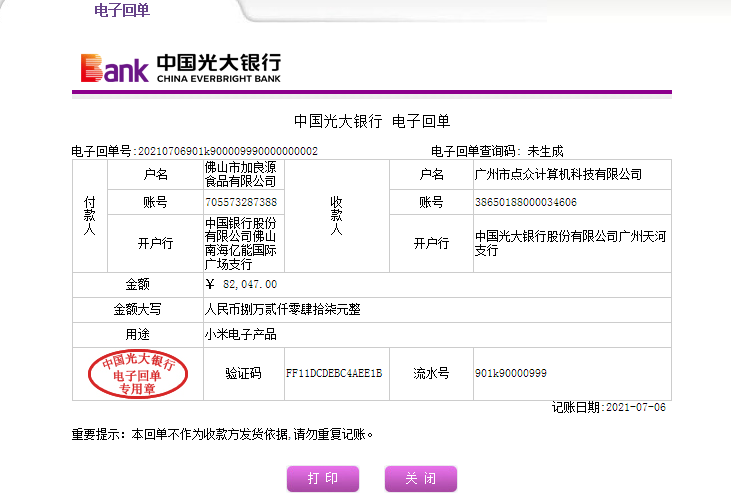Image resolution: width=731 pixels, height=493 pixels.
Task: Select payee bank 中国光大银行股份有限公司广州天河支行
Action: point(570,243)
